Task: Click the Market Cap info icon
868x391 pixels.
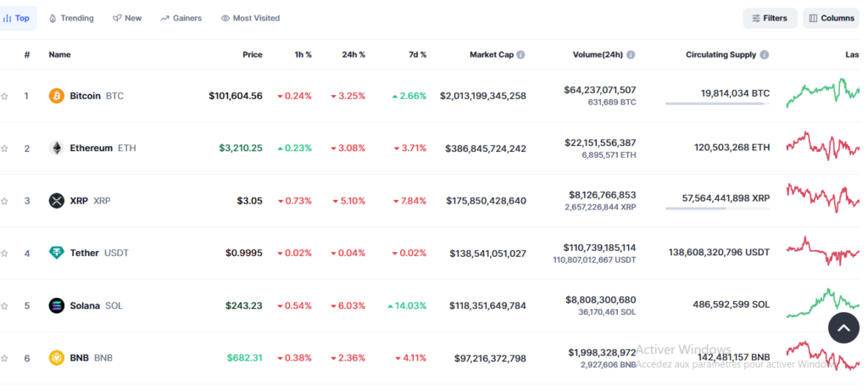Action: coord(520,55)
